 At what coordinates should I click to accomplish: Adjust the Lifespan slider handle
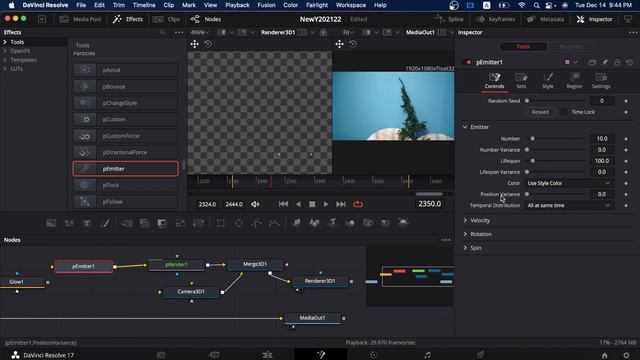click(x=533, y=161)
